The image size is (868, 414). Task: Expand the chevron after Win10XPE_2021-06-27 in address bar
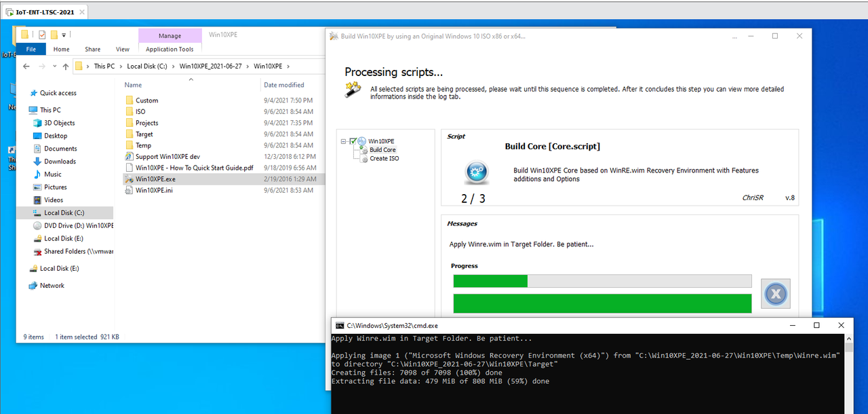click(x=248, y=67)
